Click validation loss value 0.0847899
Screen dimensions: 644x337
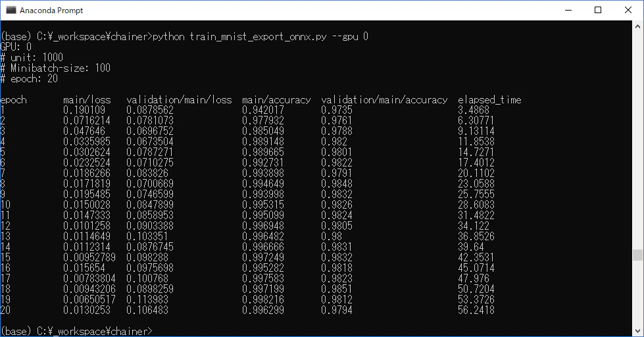pyautogui.click(x=150, y=205)
